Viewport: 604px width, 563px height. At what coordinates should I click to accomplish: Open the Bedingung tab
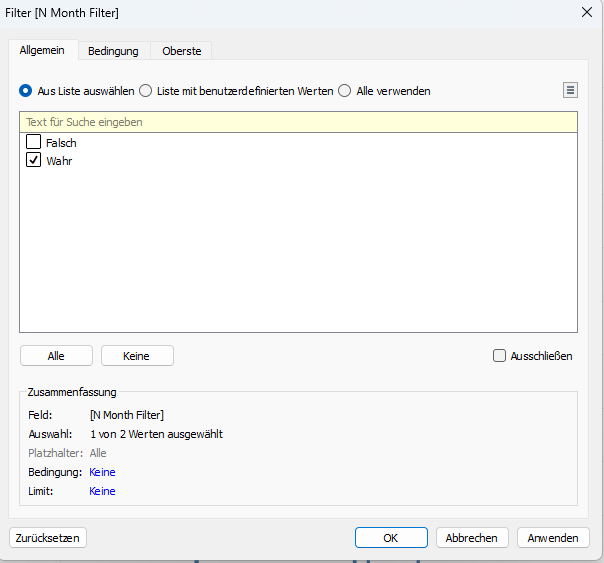pos(113,51)
